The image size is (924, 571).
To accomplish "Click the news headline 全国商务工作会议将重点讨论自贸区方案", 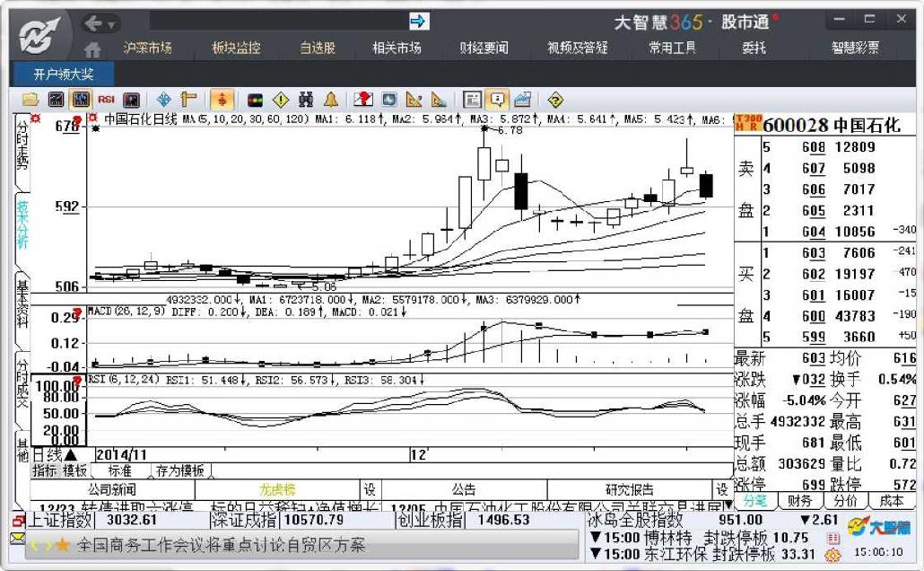I will [x=221, y=545].
